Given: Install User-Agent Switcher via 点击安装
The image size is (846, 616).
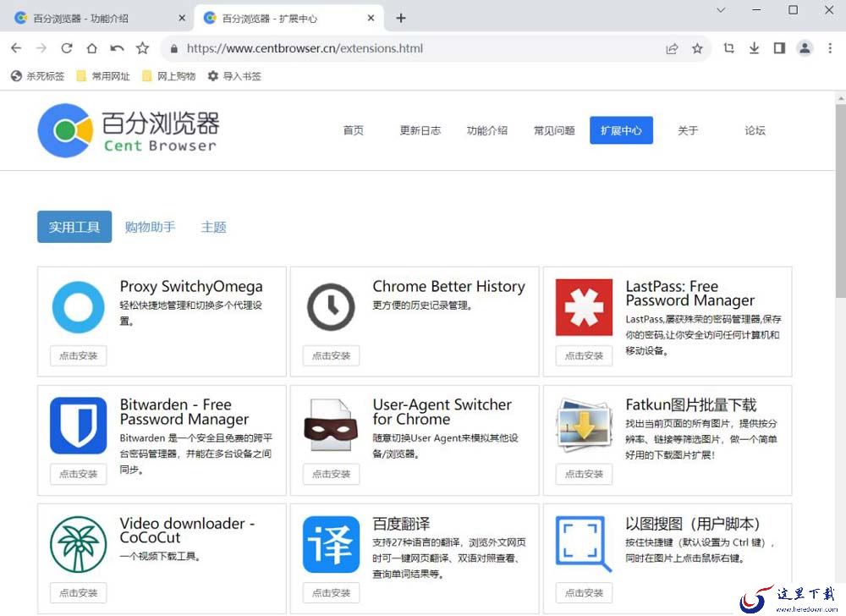Looking at the screenshot, I should point(331,474).
